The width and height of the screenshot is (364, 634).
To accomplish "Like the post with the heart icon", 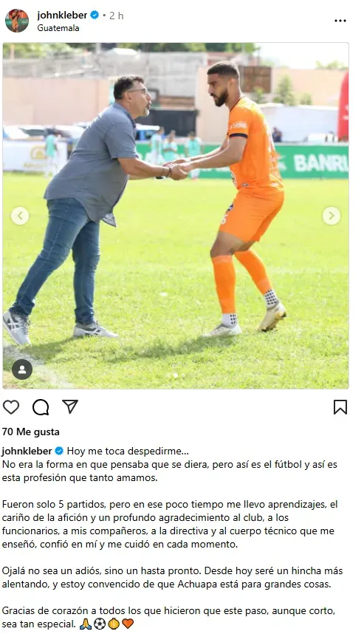I will coord(11,406).
